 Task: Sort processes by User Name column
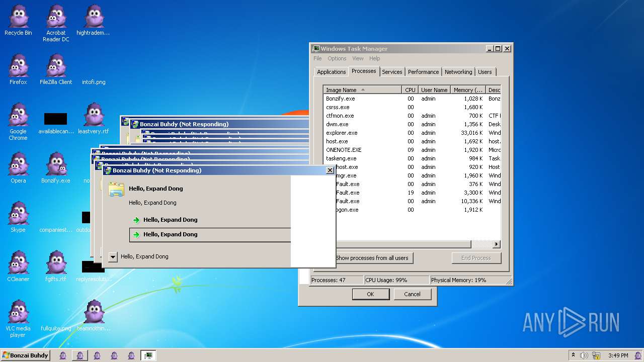coord(434,90)
